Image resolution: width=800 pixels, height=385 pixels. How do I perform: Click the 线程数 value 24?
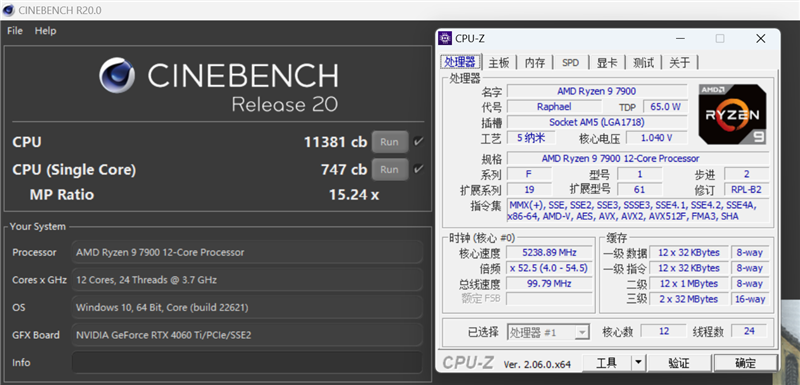tap(749, 331)
